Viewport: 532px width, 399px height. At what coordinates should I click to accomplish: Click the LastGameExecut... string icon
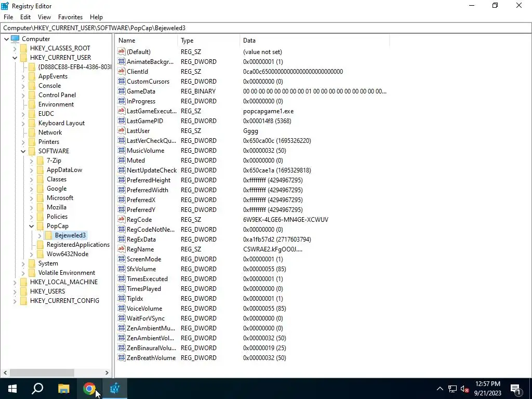(122, 111)
